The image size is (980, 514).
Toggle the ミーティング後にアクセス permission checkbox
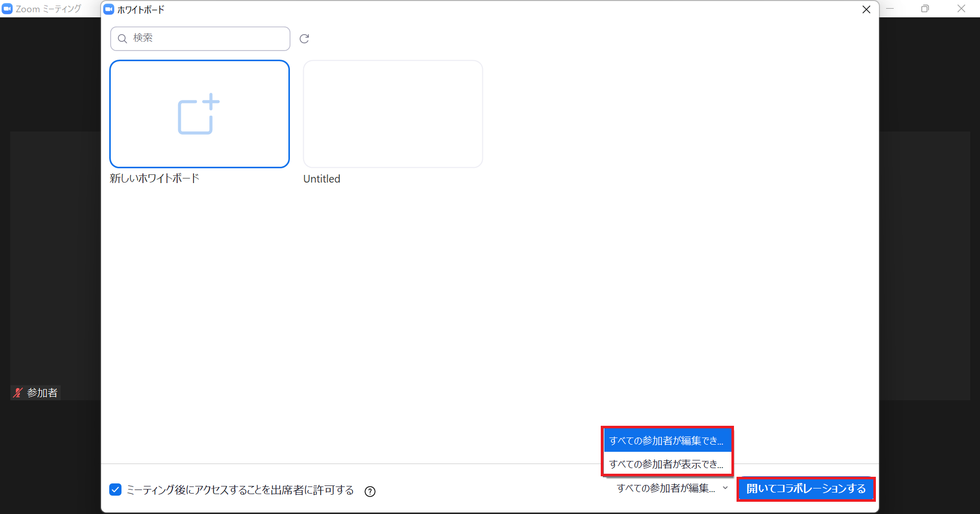pos(115,490)
